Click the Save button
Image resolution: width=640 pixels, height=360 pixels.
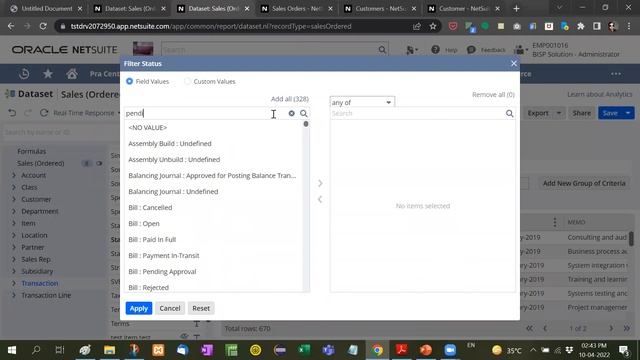[610, 113]
